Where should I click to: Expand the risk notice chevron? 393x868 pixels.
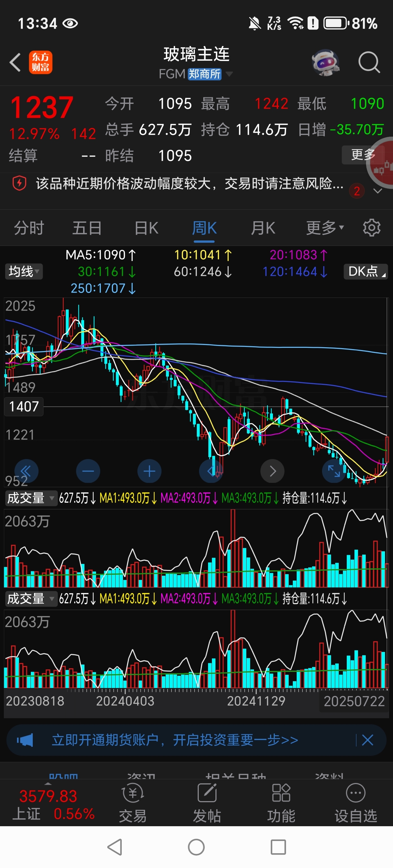[x=378, y=191]
